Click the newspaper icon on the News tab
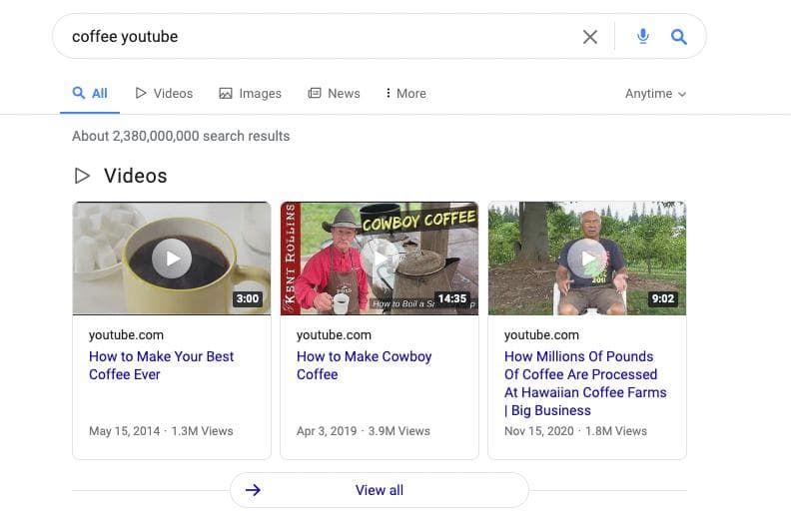Image resolution: width=791 pixels, height=532 pixels. [315, 93]
